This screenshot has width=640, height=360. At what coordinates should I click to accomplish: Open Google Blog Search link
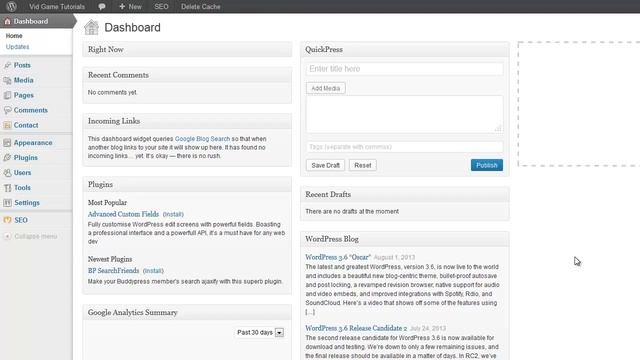[x=202, y=139]
